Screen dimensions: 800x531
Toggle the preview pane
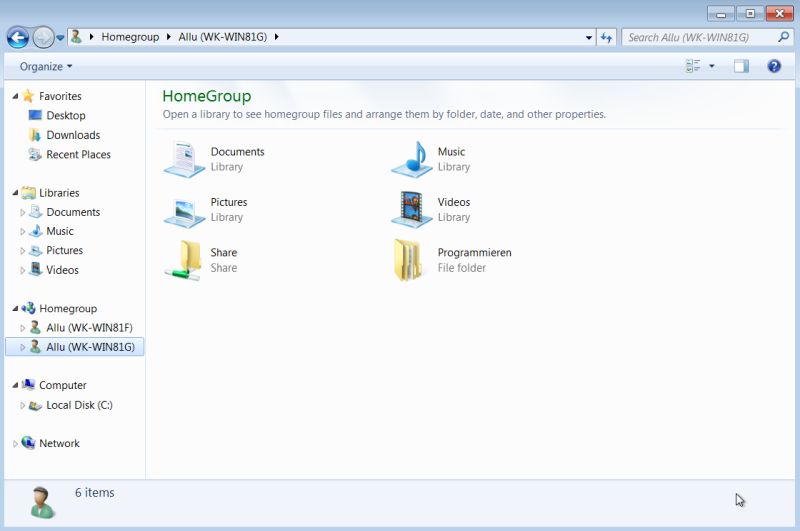[x=741, y=66]
